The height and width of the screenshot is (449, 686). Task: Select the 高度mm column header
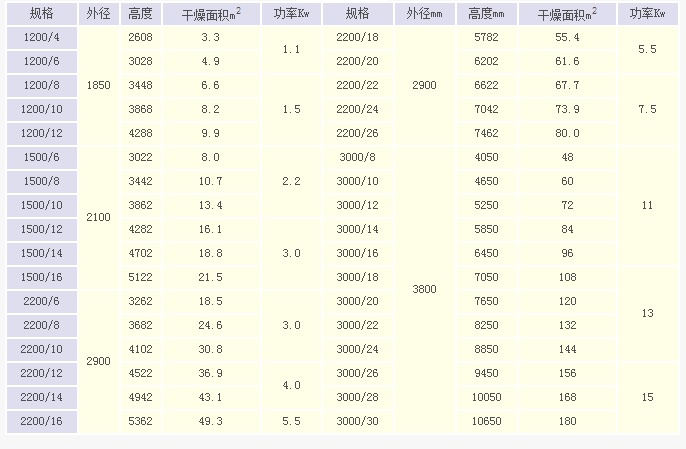coord(487,13)
